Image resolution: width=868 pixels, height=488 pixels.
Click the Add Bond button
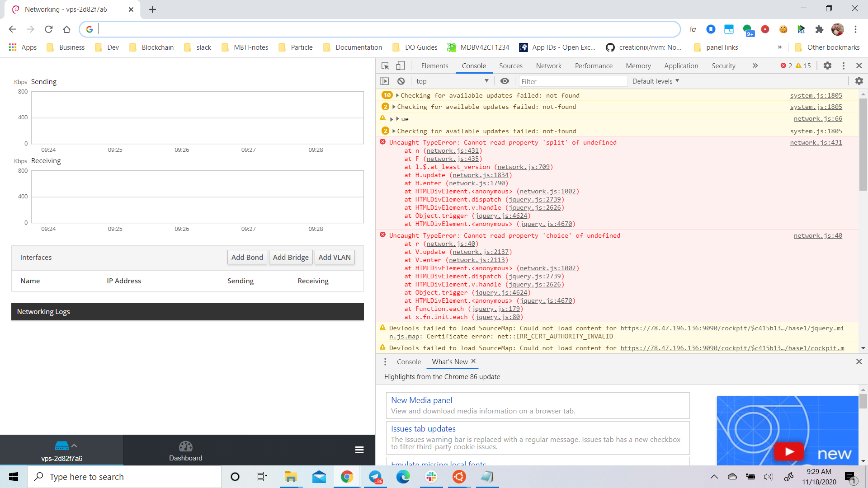[247, 258]
